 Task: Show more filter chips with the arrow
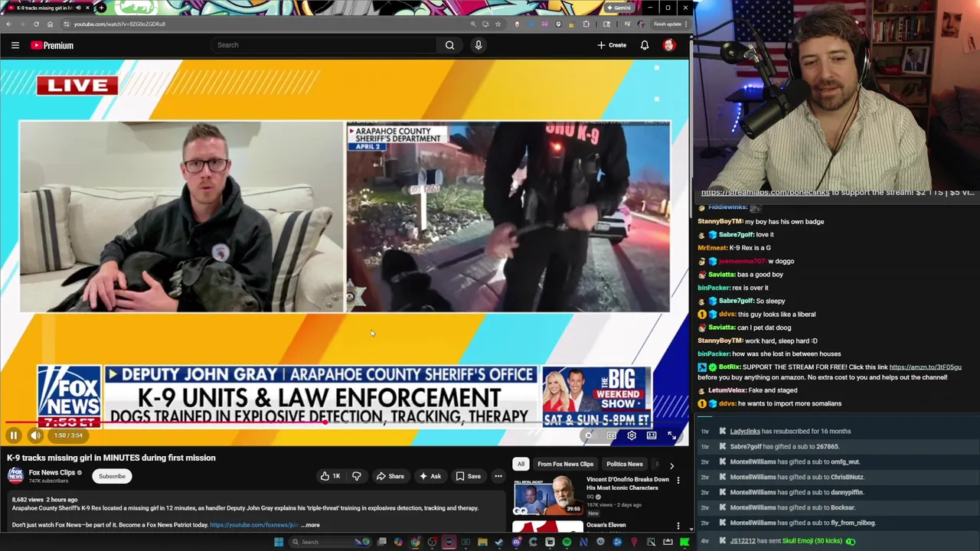[x=671, y=465]
